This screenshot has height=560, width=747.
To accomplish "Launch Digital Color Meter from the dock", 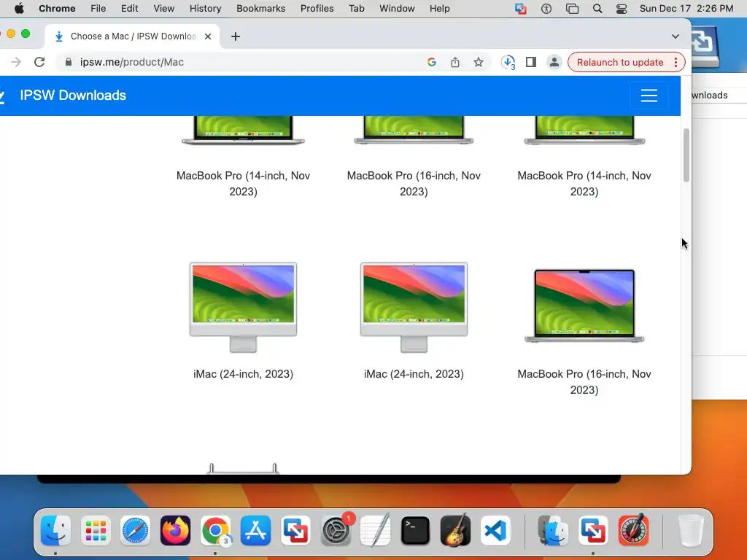I will [x=633, y=530].
